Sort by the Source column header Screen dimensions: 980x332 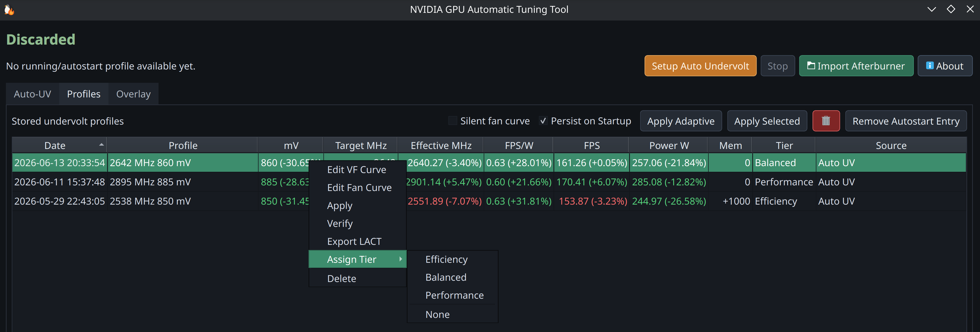(x=891, y=145)
